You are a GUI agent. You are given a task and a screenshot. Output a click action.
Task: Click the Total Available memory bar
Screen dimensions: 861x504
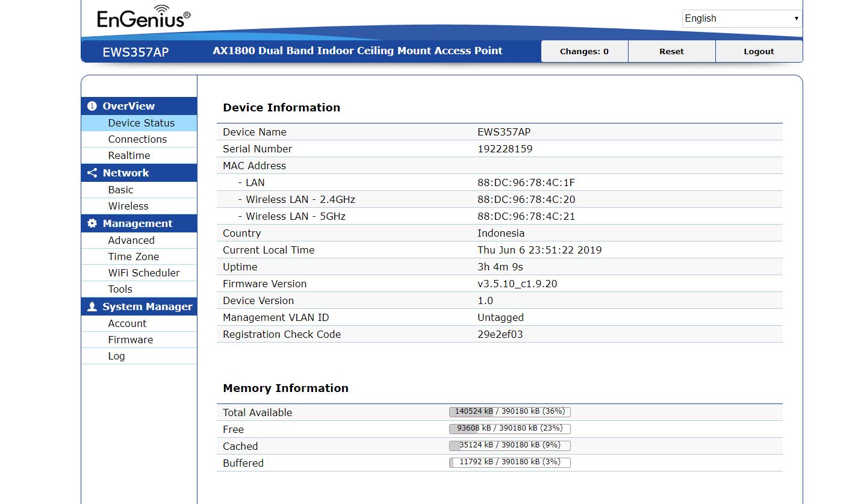coord(510,412)
